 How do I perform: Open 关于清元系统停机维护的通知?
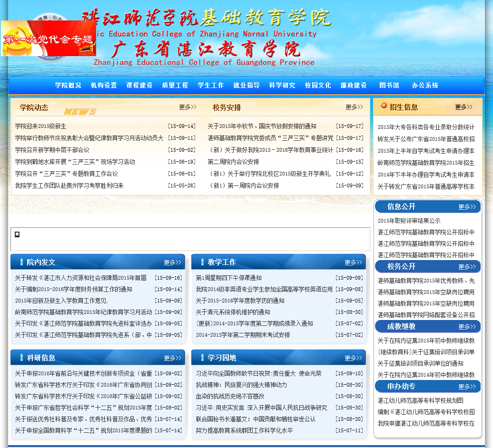tap(233, 312)
